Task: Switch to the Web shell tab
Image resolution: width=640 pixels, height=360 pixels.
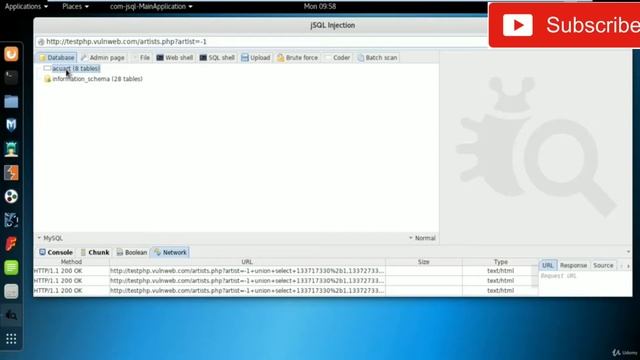Action: (175, 58)
